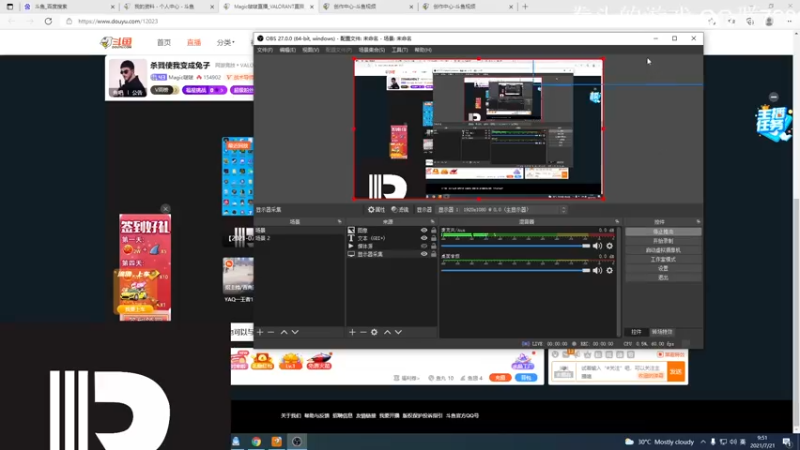Click the Start Recording (开始录制) button
800x450 pixels.
coord(663,241)
